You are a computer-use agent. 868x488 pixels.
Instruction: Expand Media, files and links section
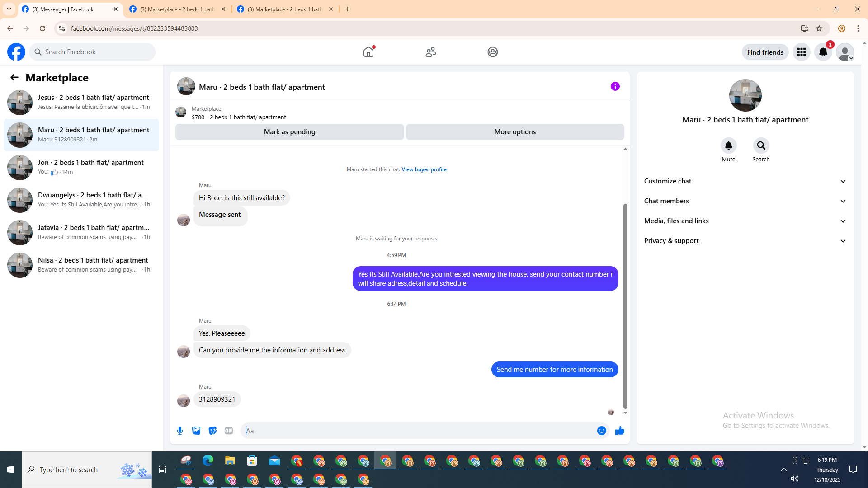click(x=745, y=221)
